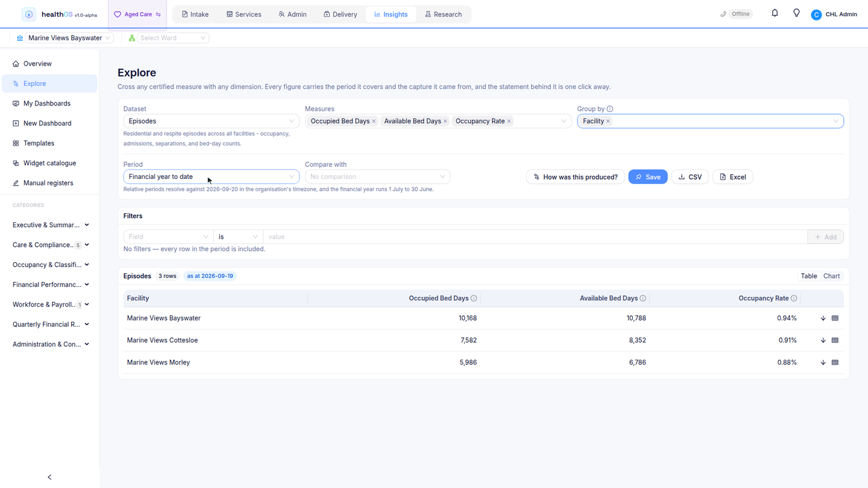The width and height of the screenshot is (868, 488).
Task: Click the table icon for Marine Views Bayswater
Action: click(x=835, y=318)
